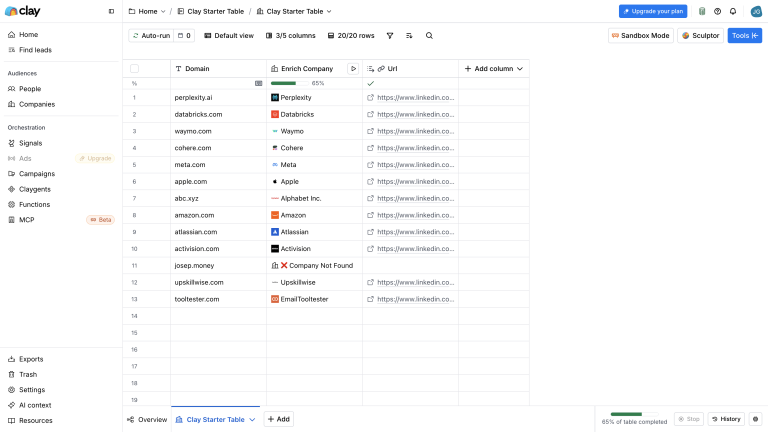The height and width of the screenshot is (432, 768).
Task: Open Find leads in the sidebar
Action: 30,49
